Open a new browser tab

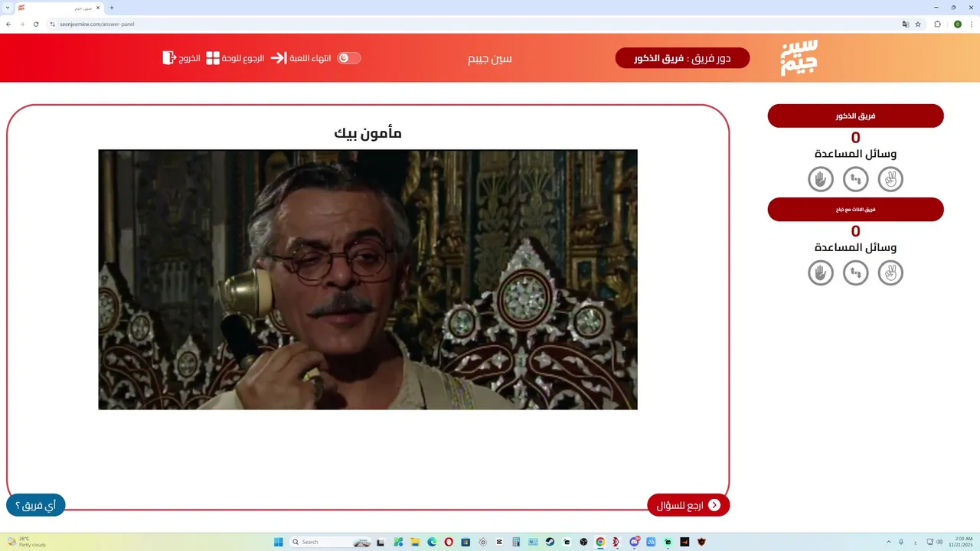pos(112,8)
